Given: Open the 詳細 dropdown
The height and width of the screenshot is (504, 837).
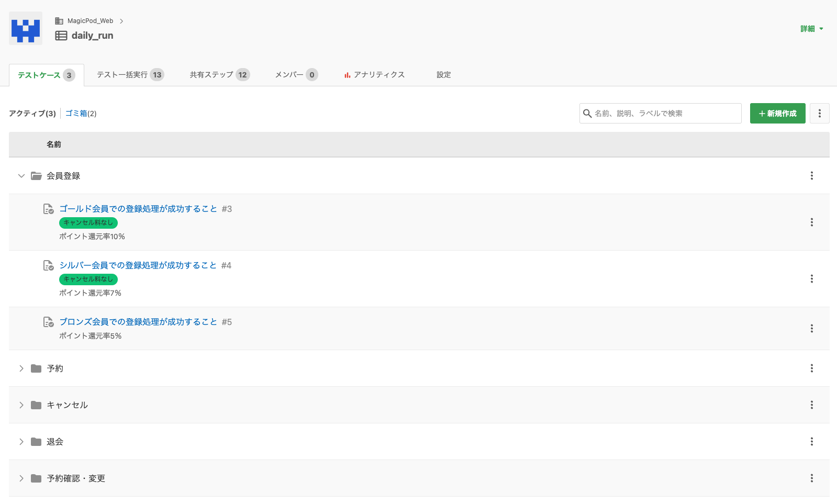Looking at the screenshot, I should pos(811,29).
